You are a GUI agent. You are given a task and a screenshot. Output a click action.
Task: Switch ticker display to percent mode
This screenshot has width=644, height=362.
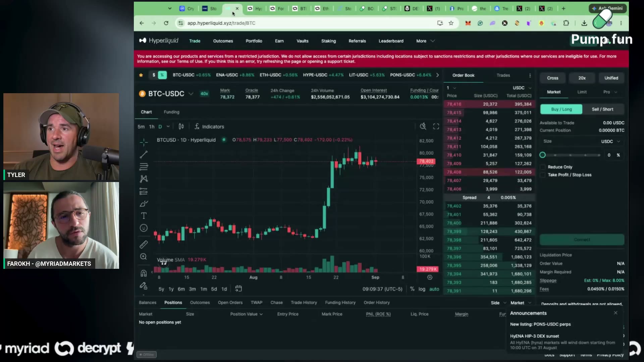162,75
